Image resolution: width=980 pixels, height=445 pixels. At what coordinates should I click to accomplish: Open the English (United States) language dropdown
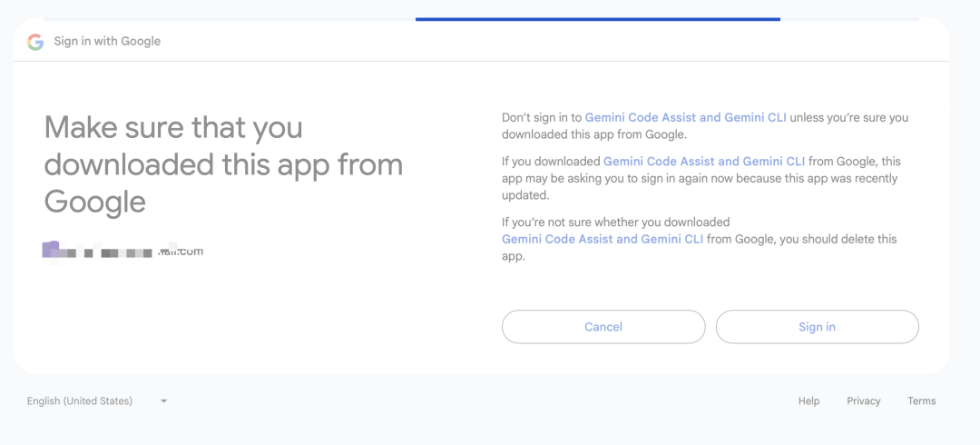click(x=97, y=401)
